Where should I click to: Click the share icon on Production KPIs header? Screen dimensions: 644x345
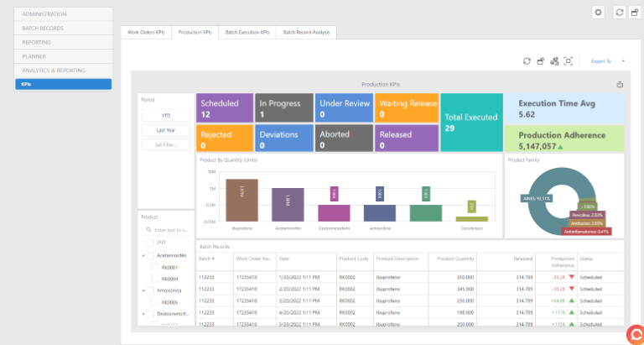click(x=620, y=85)
